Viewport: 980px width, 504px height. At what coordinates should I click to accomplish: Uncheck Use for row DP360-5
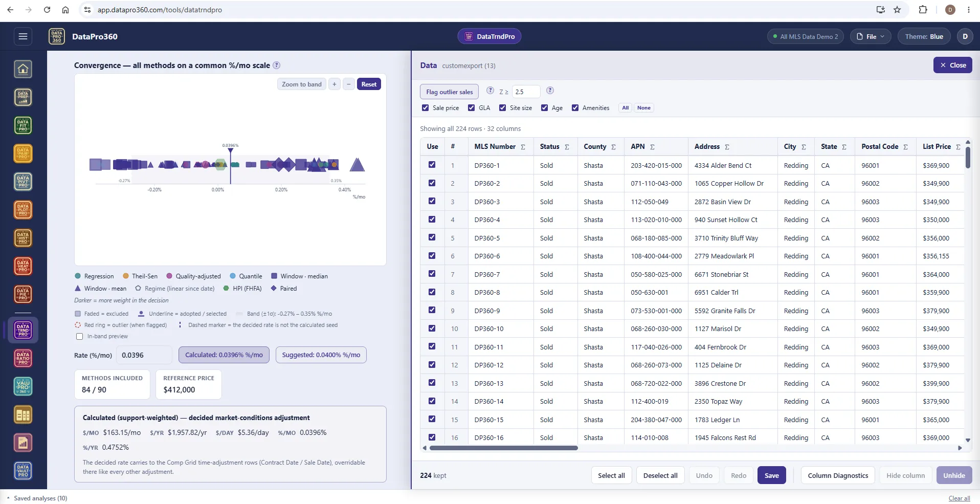(432, 237)
